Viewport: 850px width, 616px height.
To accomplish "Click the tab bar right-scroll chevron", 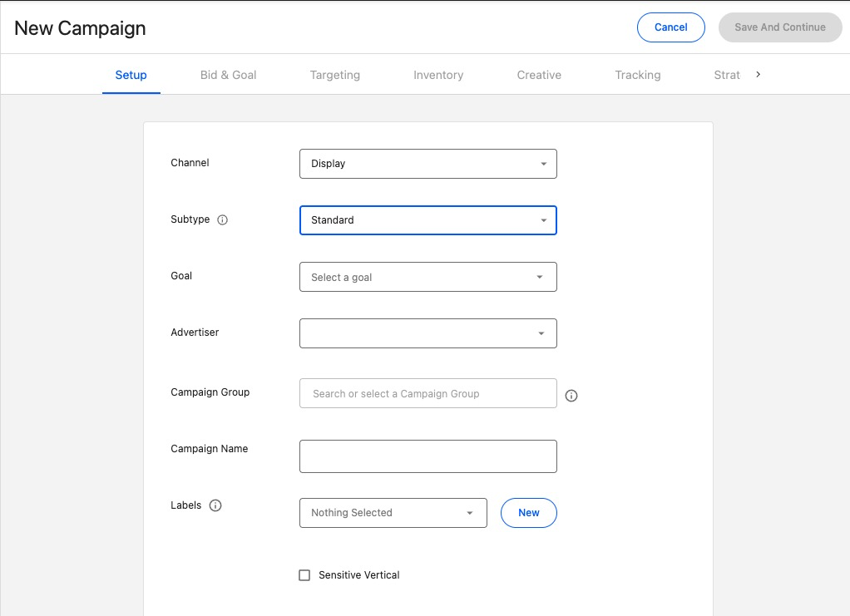I will point(758,75).
